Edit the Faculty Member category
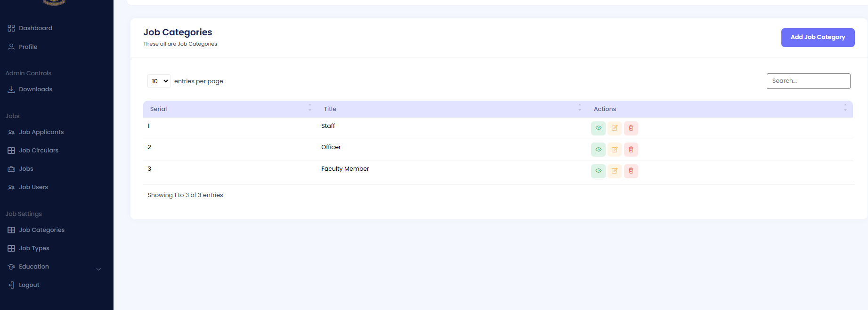The image size is (868, 310). pos(615,171)
